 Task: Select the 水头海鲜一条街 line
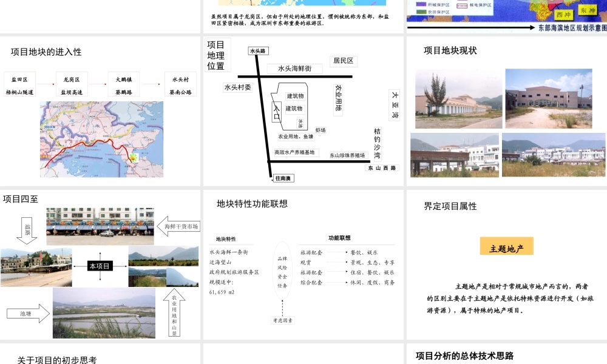[x=229, y=252]
